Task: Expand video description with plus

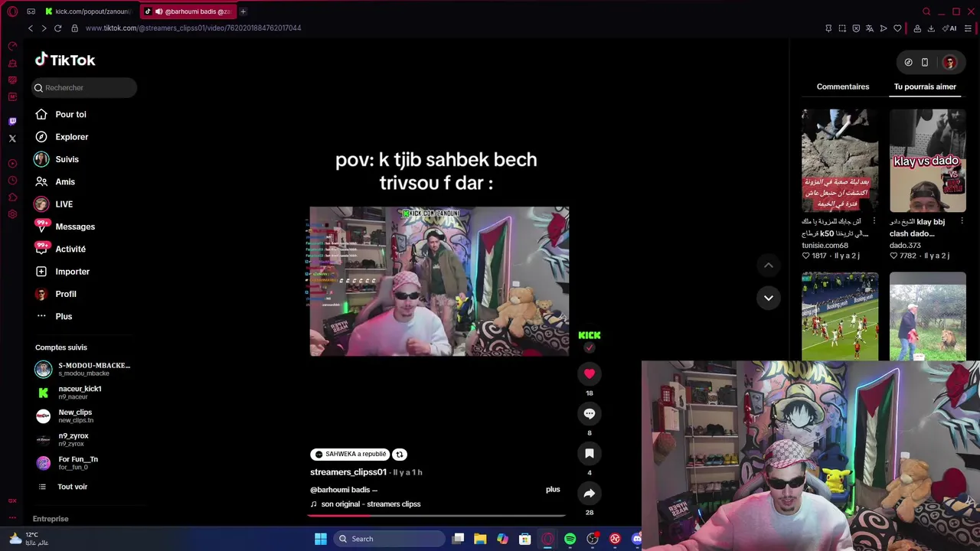Action: click(553, 489)
